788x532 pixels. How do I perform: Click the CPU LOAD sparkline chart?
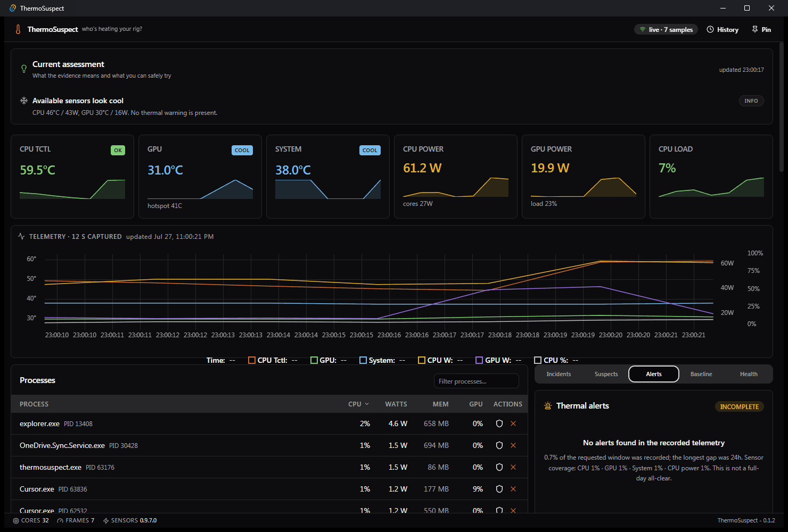(x=711, y=187)
